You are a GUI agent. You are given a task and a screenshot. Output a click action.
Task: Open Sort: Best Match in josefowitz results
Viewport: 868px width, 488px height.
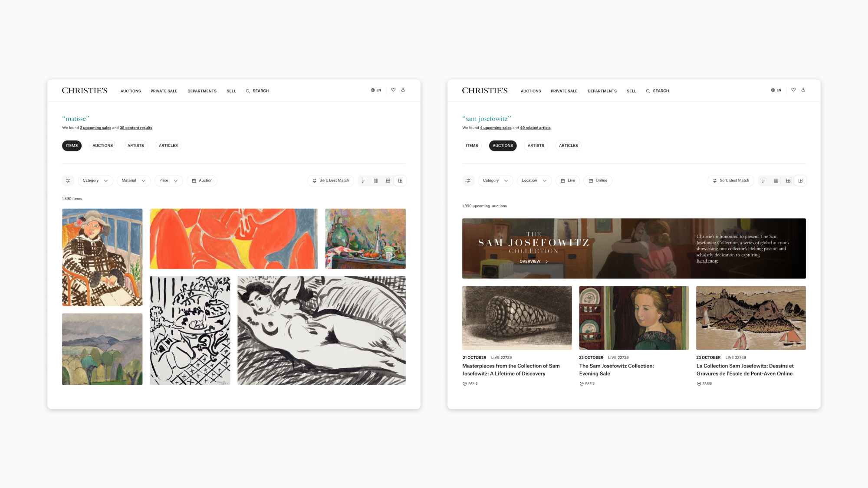(x=731, y=180)
